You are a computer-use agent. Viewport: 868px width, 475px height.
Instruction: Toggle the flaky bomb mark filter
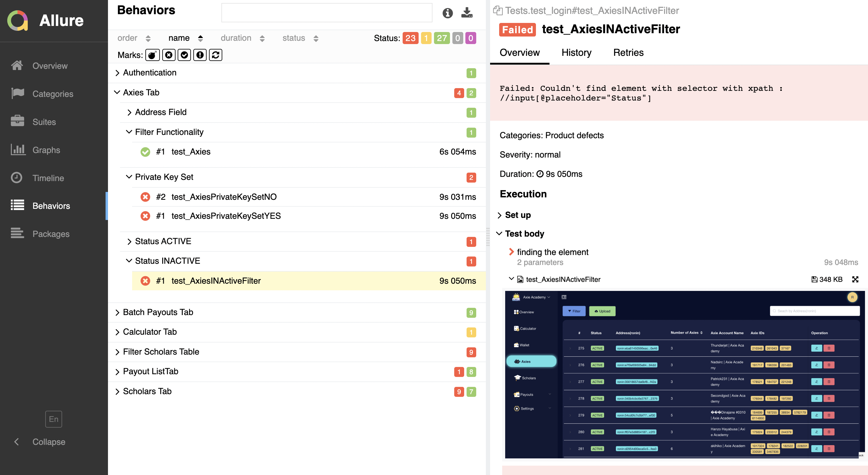(x=152, y=55)
